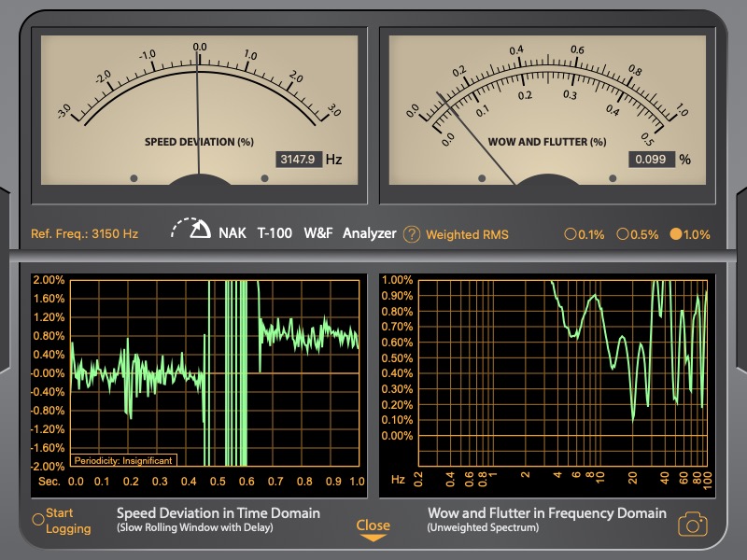Select the 0.5% meter range
The width and height of the screenshot is (747, 560).
[638, 234]
